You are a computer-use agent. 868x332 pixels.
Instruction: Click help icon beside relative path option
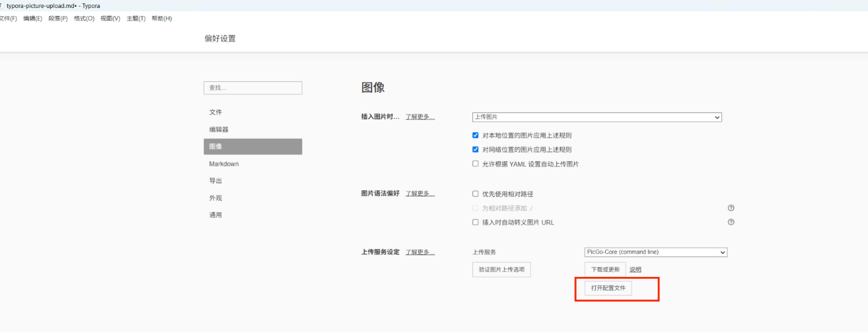pyautogui.click(x=731, y=208)
